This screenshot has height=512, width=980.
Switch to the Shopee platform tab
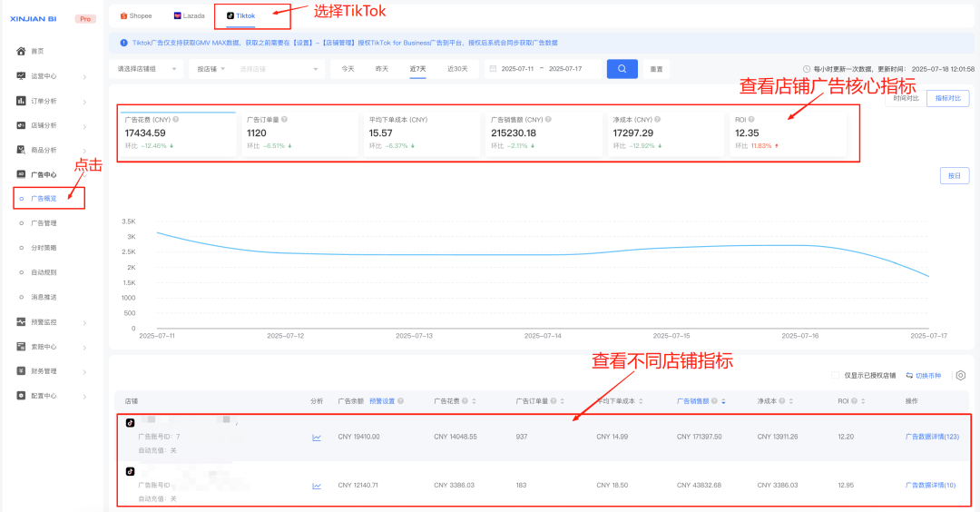(136, 15)
